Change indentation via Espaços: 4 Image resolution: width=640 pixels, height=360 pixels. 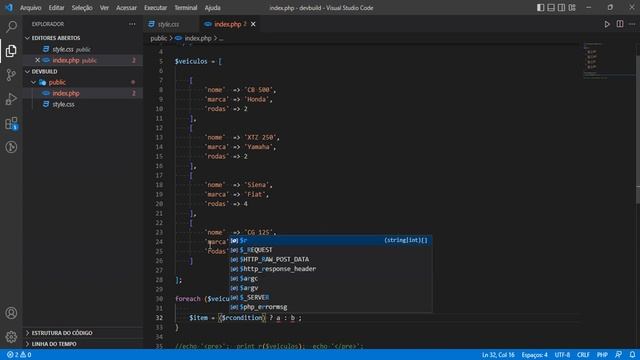click(534, 355)
